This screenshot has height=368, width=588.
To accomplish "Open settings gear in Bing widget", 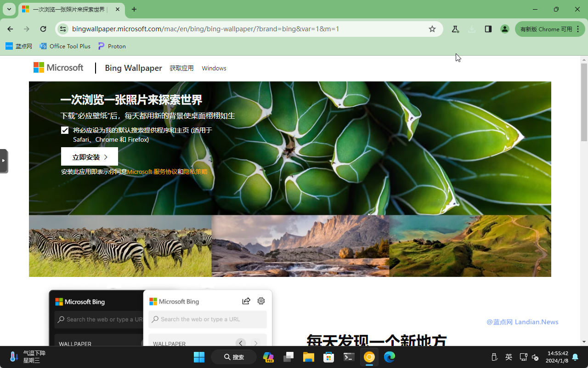I will click(x=261, y=301).
